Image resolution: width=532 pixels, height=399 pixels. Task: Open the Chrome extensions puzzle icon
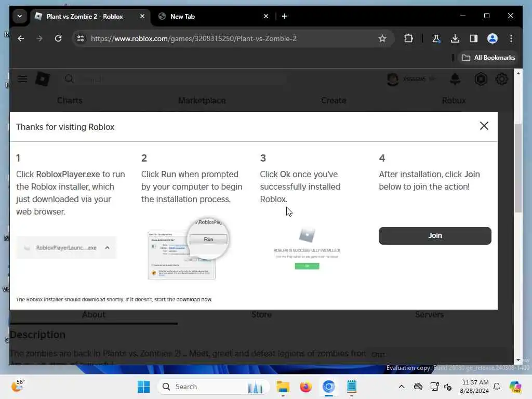tap(408, 38)
